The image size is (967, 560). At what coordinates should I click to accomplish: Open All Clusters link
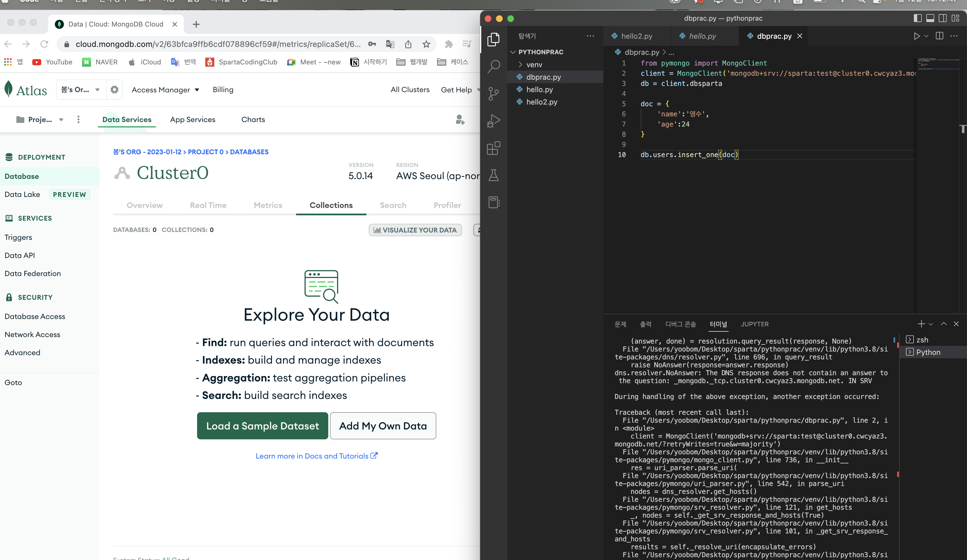pyautogui.click(x=410, y=90)
